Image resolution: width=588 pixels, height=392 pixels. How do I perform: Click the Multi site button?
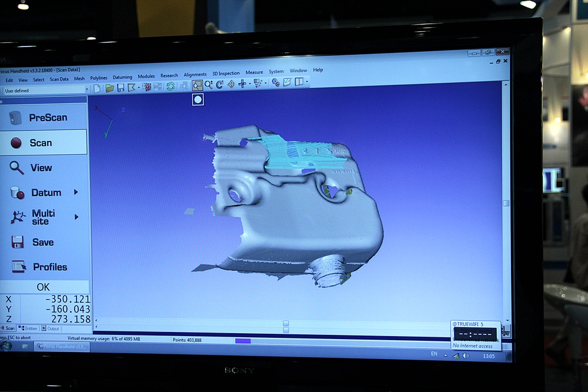(44, 217)
